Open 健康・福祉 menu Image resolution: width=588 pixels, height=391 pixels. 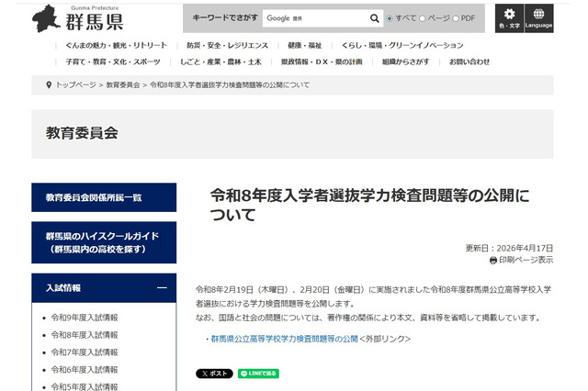(x=304, y=45)
